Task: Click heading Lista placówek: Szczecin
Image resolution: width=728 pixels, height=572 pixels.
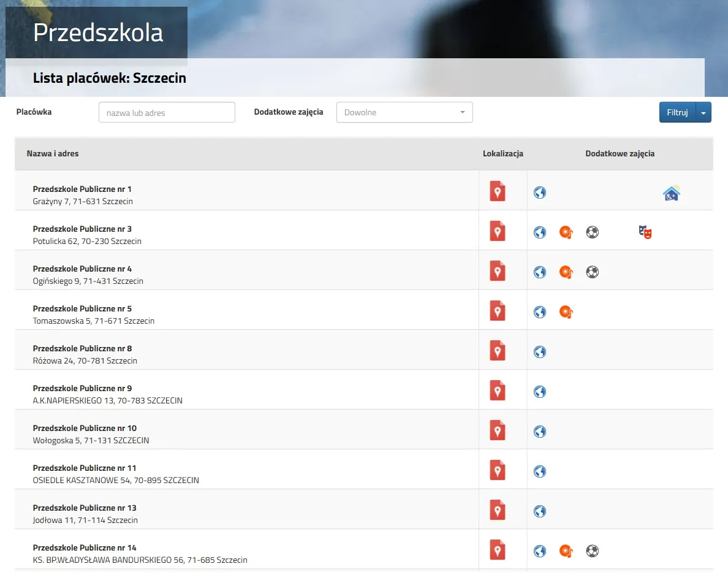Action: tap(109, 78)
